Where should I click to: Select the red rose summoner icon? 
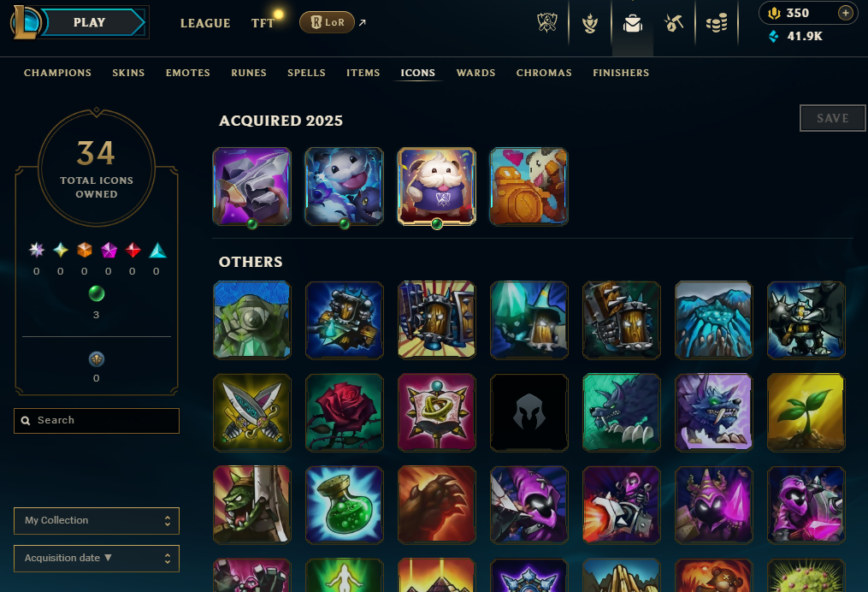point(345,412)
